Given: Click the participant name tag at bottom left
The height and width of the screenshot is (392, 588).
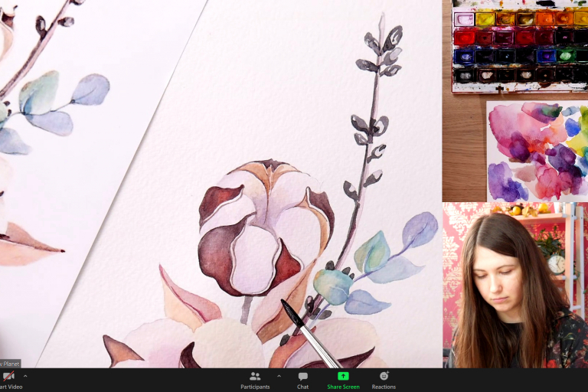Looking at the screenshot, I should pos(10,363).
